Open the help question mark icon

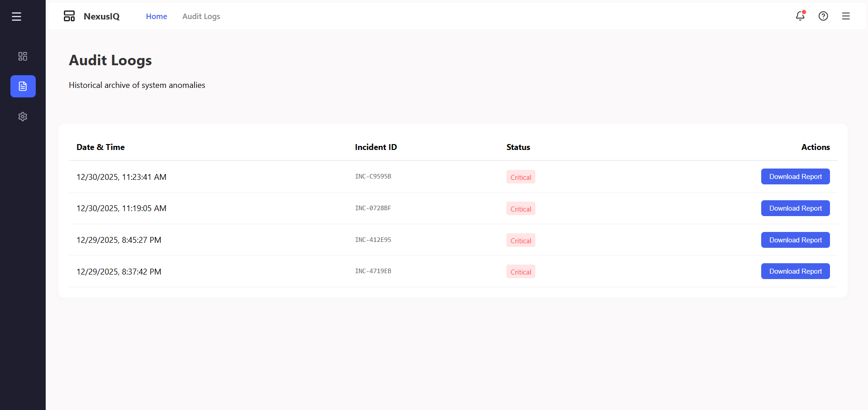pos(823,16)
